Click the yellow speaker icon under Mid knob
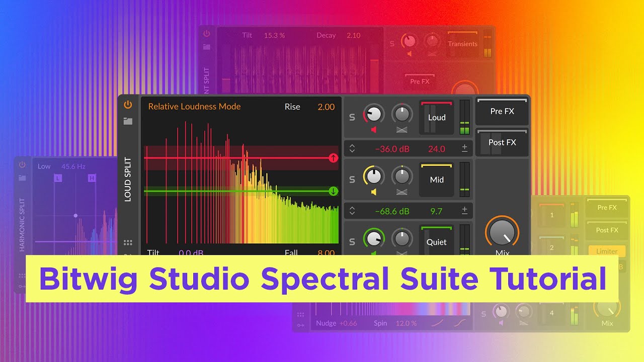 click(x=374, y=192)
